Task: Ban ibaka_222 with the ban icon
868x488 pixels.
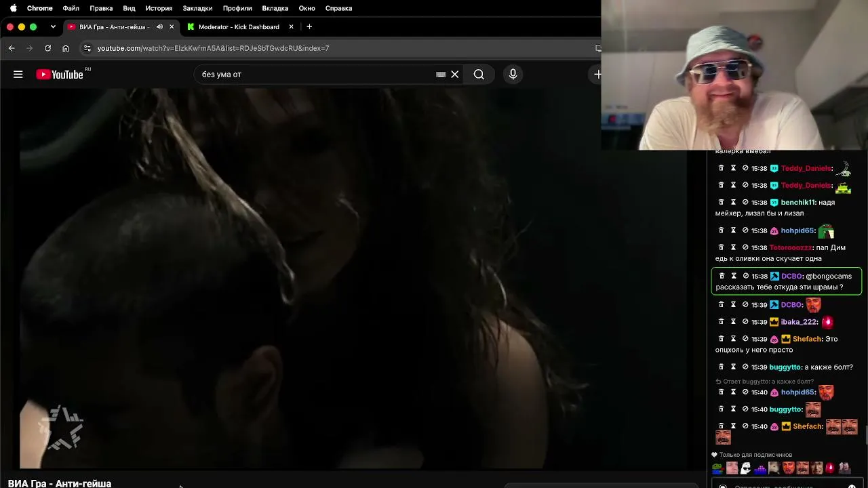Action: (x=745, y=322)
